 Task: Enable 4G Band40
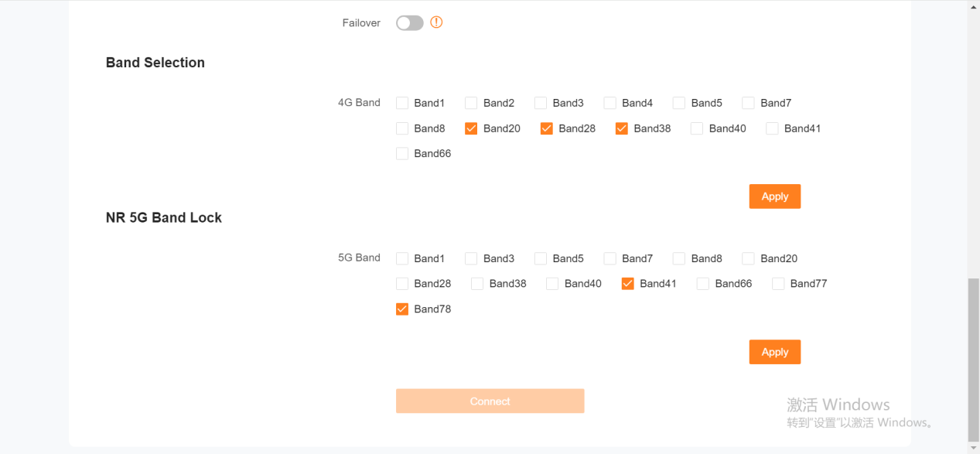697,128
